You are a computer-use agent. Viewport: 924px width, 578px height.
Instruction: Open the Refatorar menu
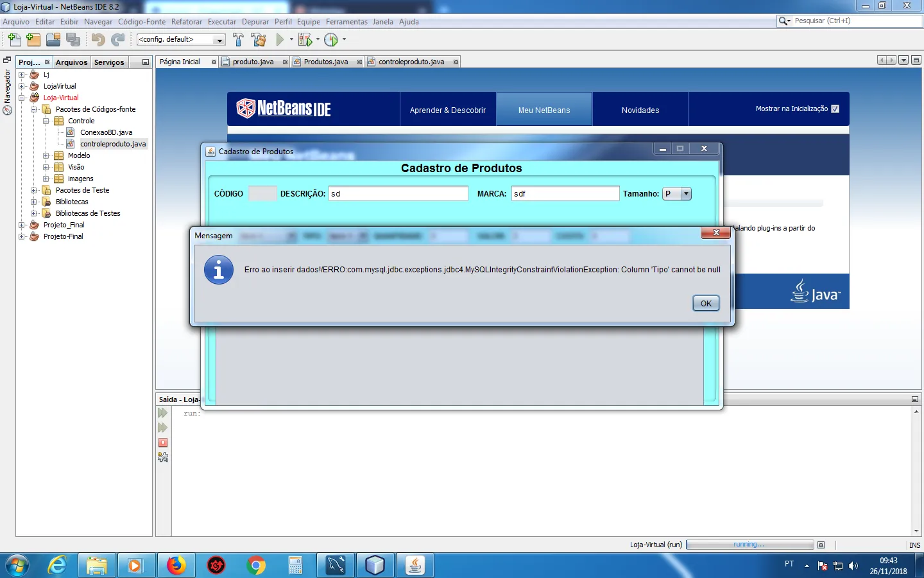pyautogui.click(x=187, y=22)
